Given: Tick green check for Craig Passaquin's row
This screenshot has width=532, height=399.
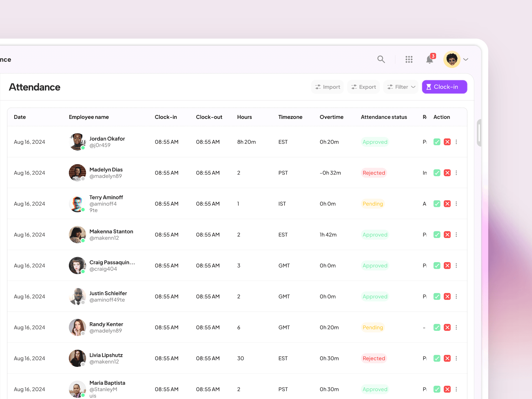Looking at the screenshot, I should tap(437, 265).
